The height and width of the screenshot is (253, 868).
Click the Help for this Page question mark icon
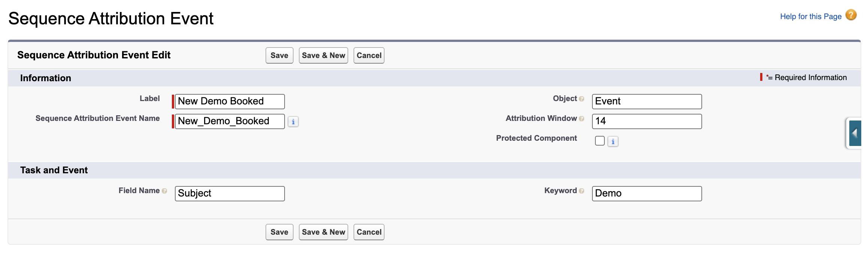(x=851, y=16)
